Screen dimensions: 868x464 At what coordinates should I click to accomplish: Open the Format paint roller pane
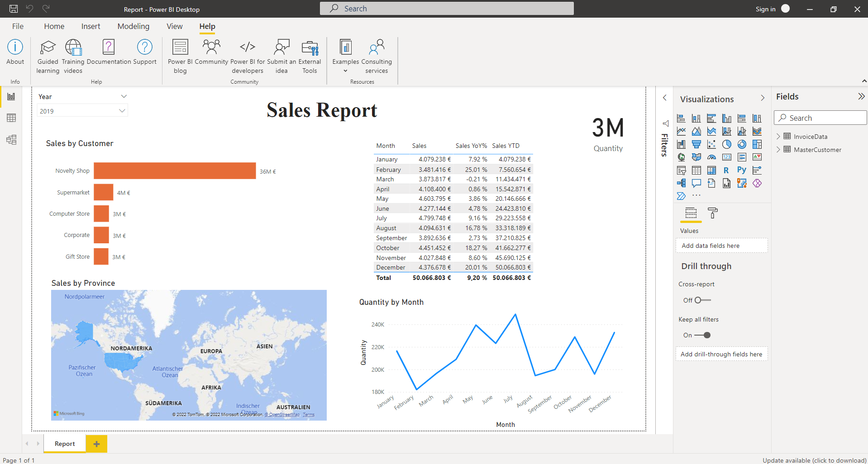(x=713, y=213)
